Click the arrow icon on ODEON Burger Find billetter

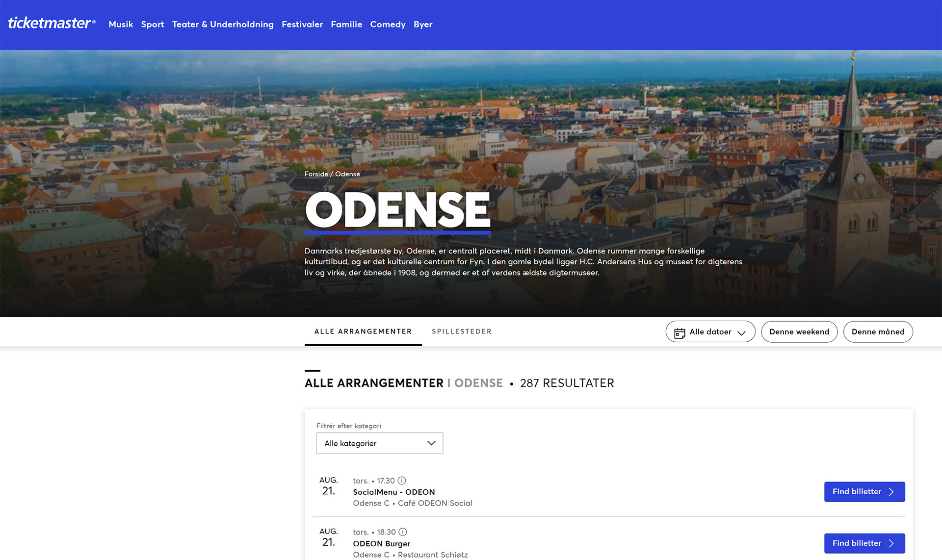pyautogui.click(x=891, y=543)
